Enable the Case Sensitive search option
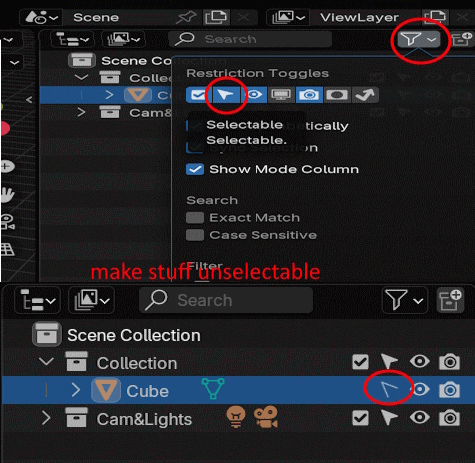475x463 pixels. (195, 235)
